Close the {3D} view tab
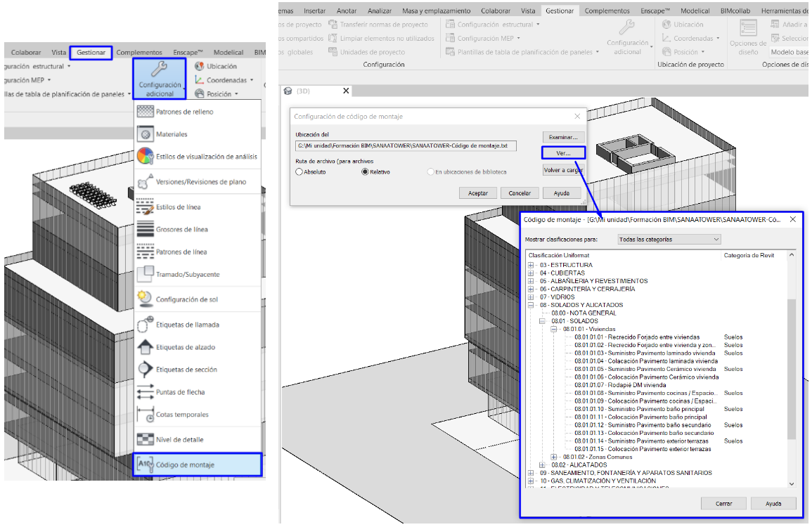 [x=346, y=91]
